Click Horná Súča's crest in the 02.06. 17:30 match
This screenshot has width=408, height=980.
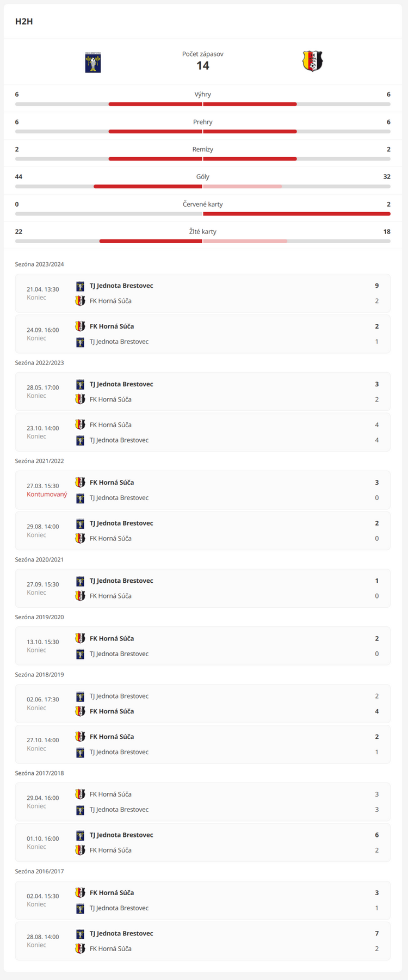pos(81,711)
